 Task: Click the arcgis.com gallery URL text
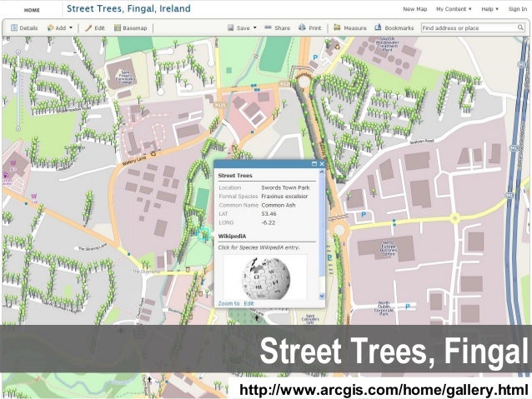pyautogui.click(x=384, y=390)
